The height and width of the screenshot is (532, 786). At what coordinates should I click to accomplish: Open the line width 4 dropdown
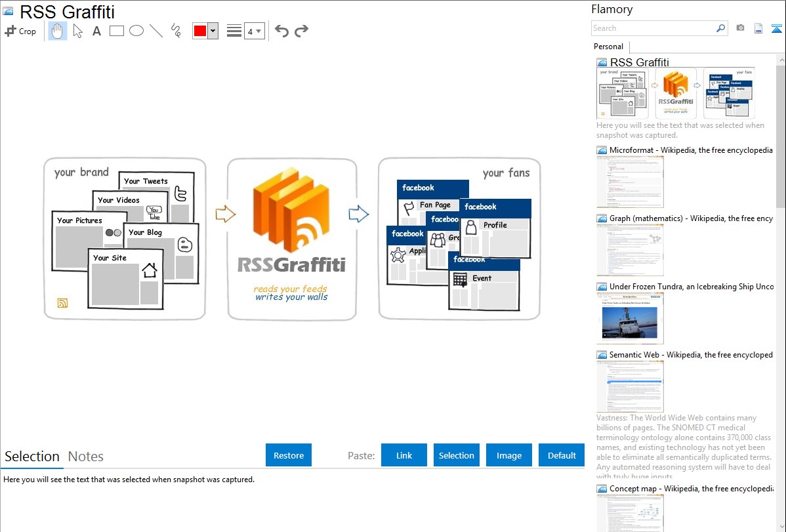[x=255, y=31]
